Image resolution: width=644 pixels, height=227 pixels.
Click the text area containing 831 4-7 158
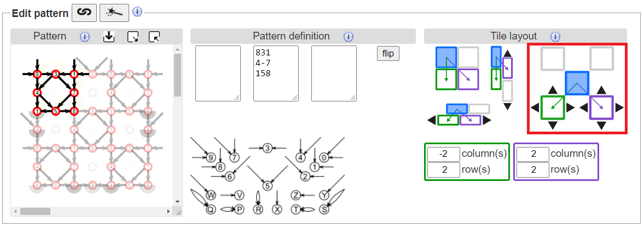point(276,73)
